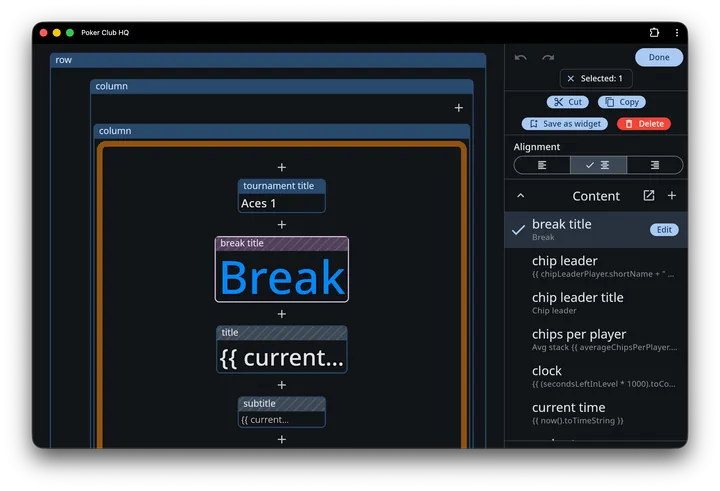
Task: Save selection as widget
Action: point(565,124)
